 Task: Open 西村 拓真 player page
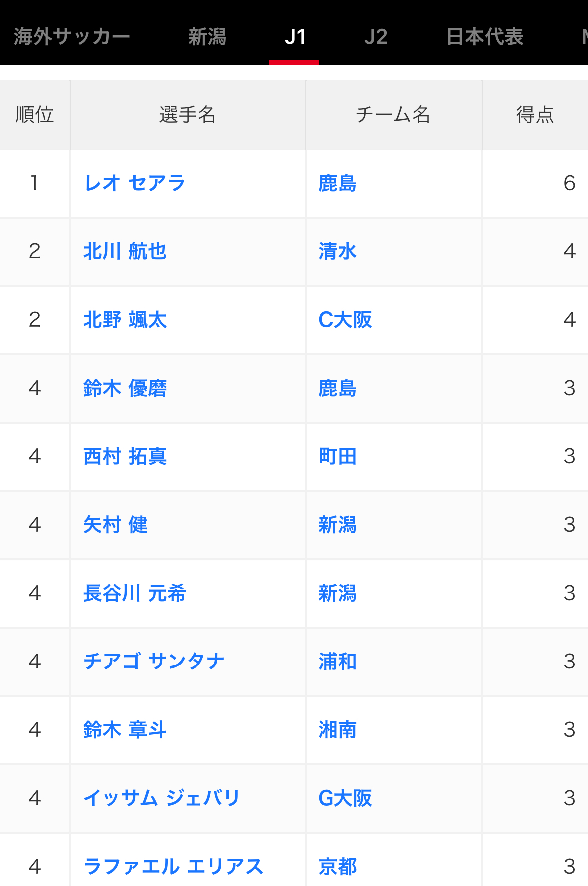125,456
